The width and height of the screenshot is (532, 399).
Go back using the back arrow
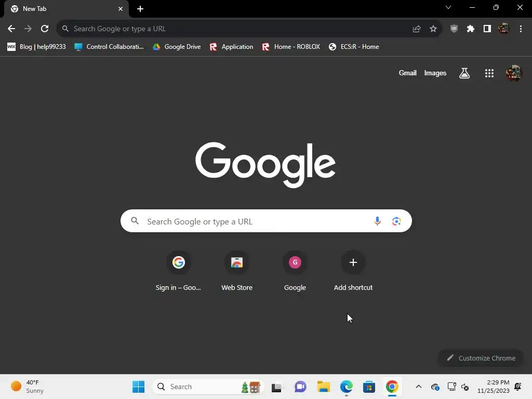11,29
